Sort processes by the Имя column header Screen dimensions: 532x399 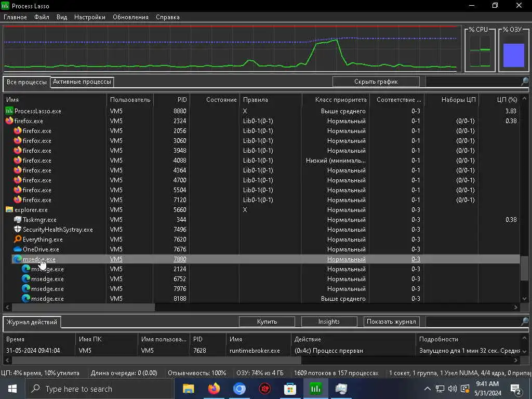click(55, 100)
